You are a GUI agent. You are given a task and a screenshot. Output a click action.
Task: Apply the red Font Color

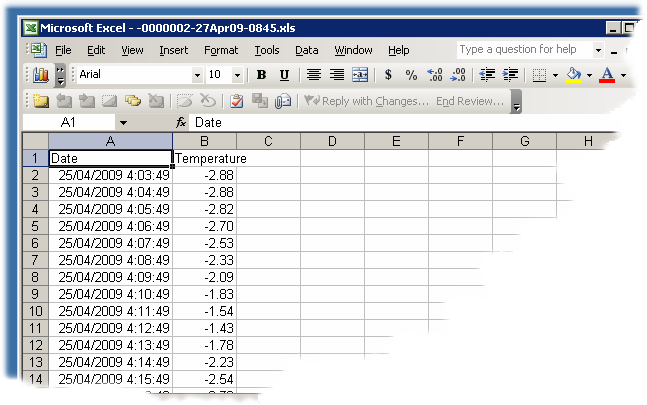(x=607, y=75)
